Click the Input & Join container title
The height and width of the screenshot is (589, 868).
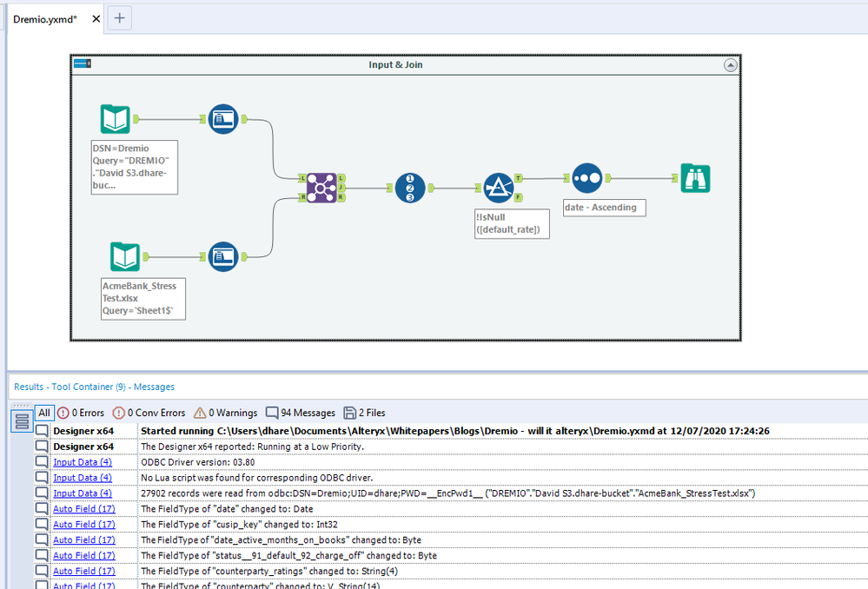coord(396,65)
